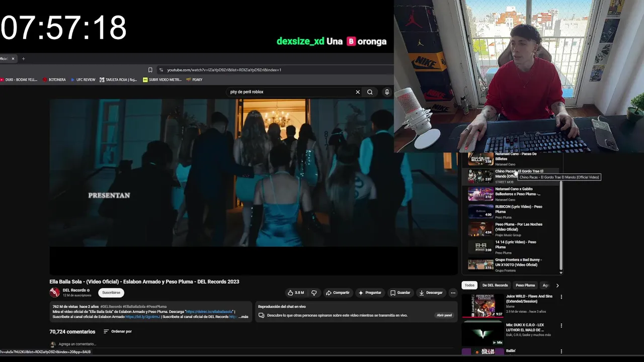This screenshot has height=362, width=644.
Task: Subscribe with the Suscribirse button
Action: 111,293
